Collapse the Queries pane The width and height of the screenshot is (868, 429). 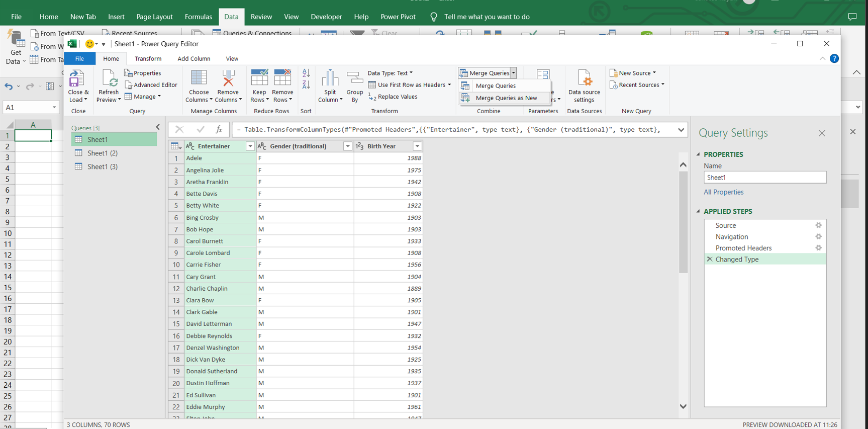coord(158,127)
